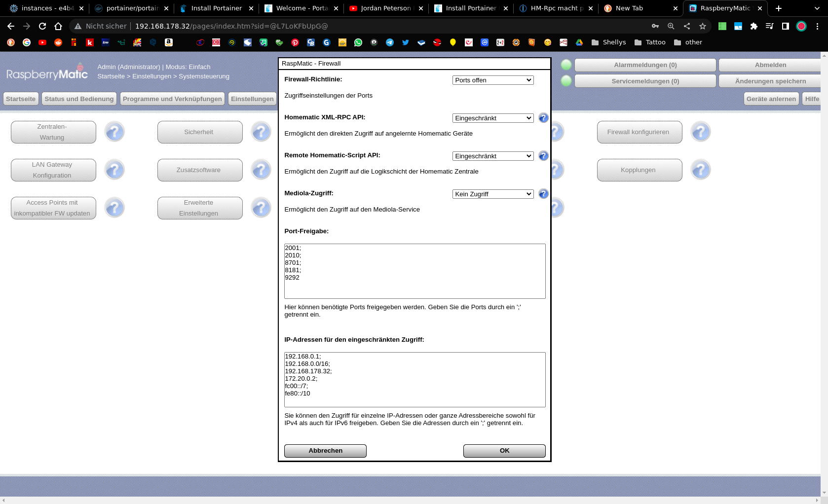
Task: Open the Telegram bookmark
Action: click(x=390, y=42)
